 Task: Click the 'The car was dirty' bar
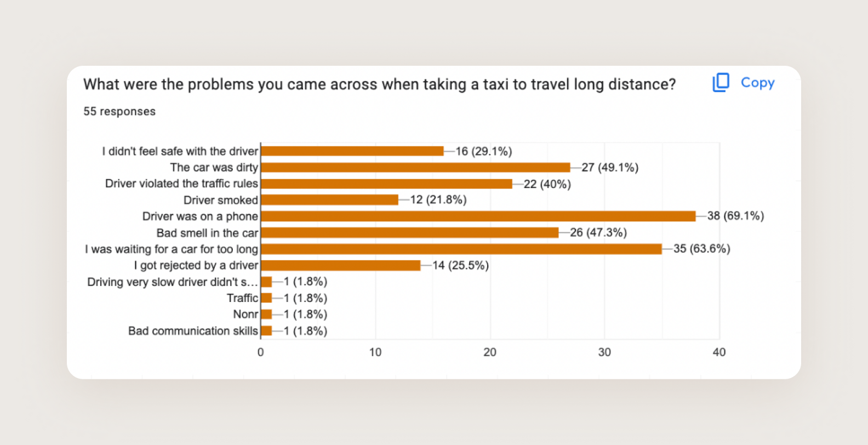click(415, 168)
